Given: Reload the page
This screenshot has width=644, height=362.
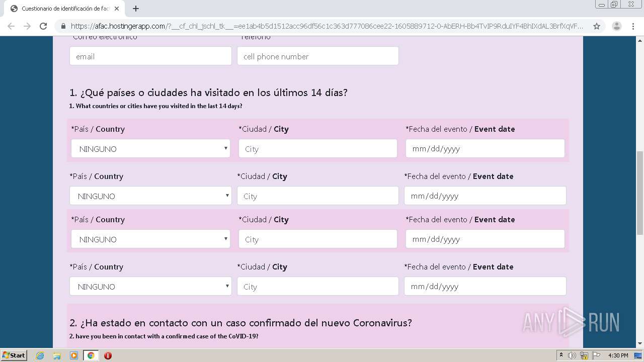Looking at the screenshot, I should [43, 26].
